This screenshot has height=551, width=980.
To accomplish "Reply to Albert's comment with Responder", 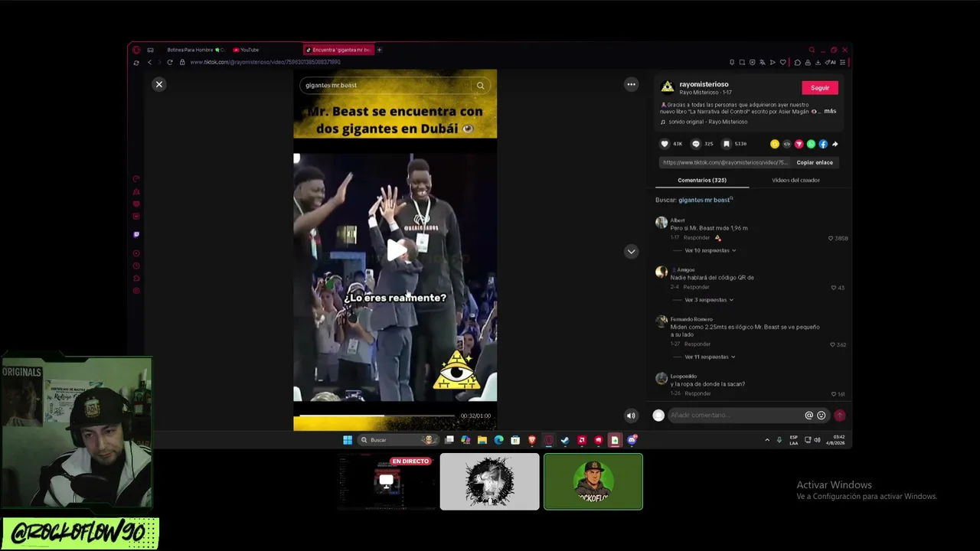I will click(x=697, y=238).
